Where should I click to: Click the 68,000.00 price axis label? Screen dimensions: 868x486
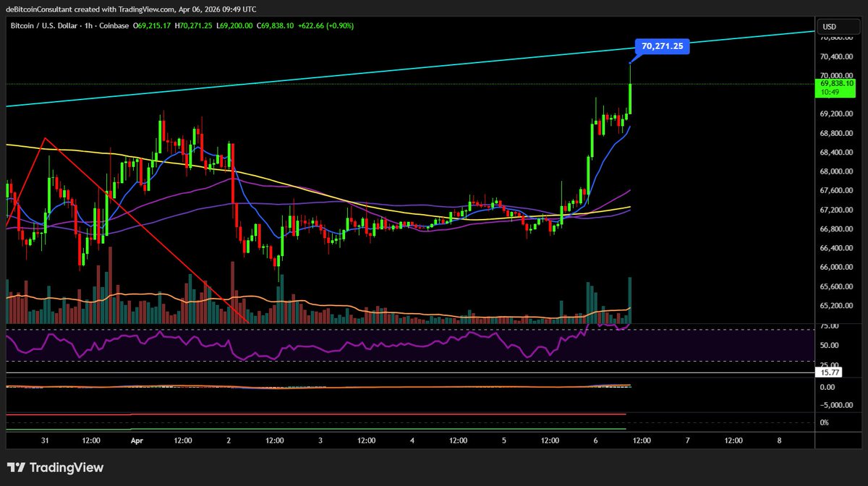tap(835, 172)
